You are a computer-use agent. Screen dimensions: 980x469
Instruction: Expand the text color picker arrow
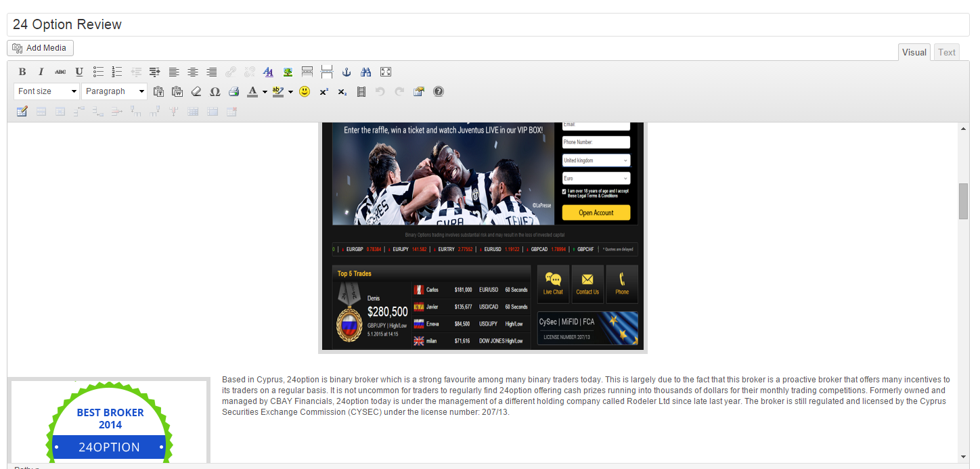click(x=265, y=91)
